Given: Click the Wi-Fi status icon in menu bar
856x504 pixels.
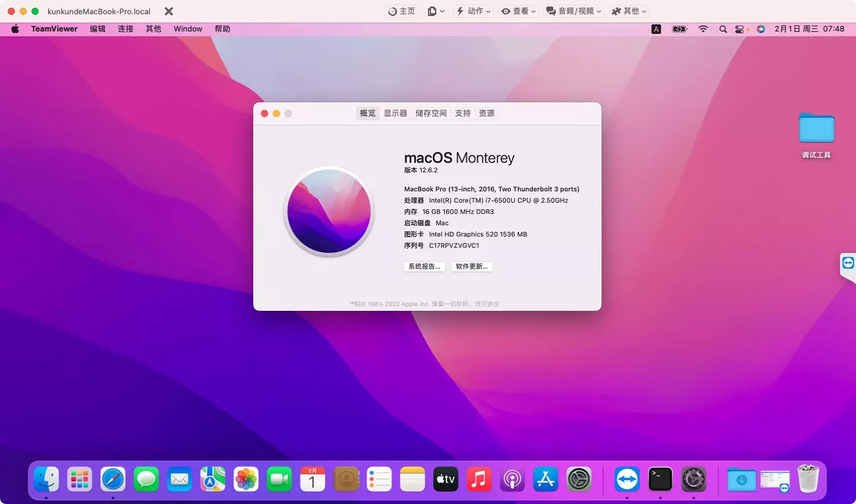Looking at the screenshot, I should tap(703, 29).
